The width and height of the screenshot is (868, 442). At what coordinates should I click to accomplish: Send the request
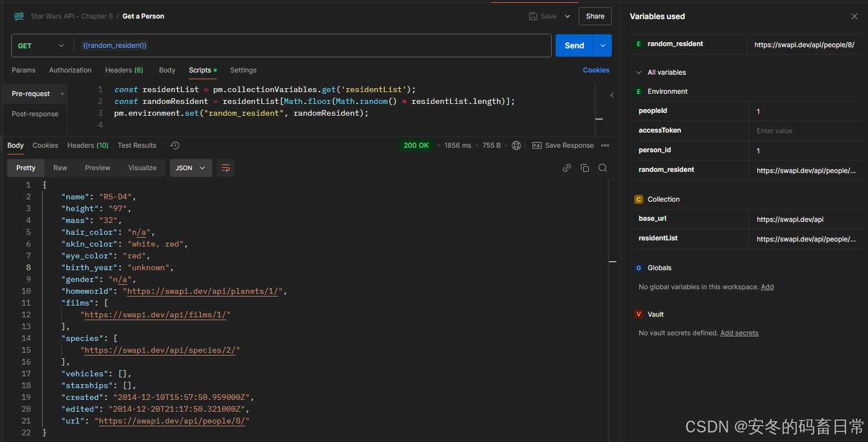point(574,45)
